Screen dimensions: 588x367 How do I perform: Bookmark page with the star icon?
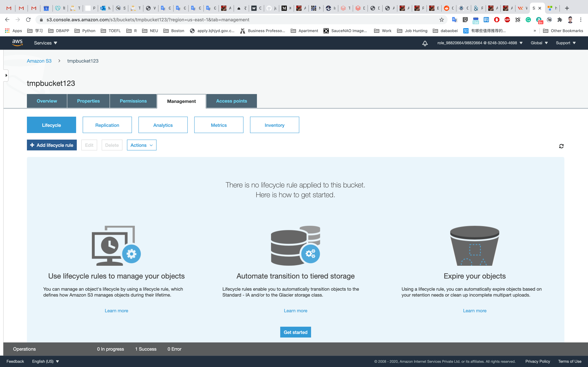441,20
